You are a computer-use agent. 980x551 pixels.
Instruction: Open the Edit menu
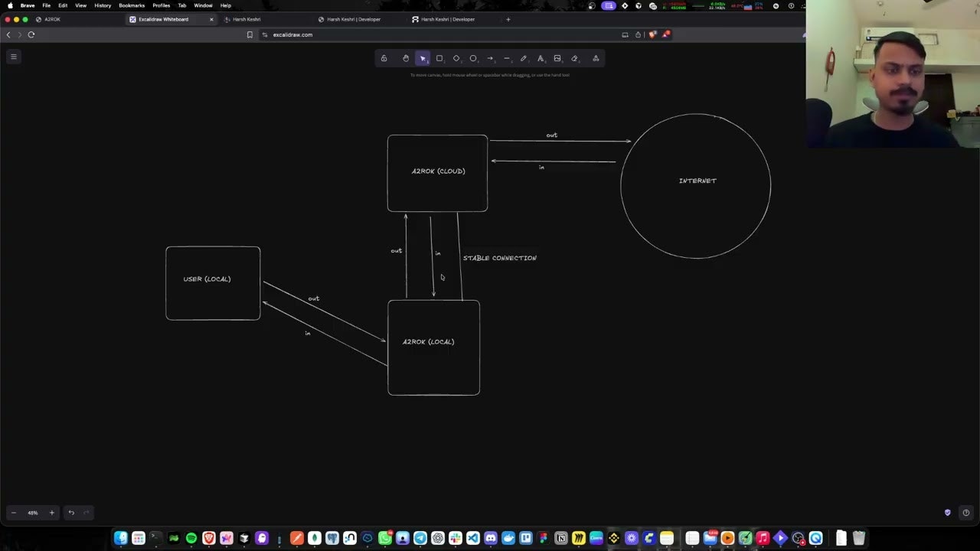tap(63, 5)
